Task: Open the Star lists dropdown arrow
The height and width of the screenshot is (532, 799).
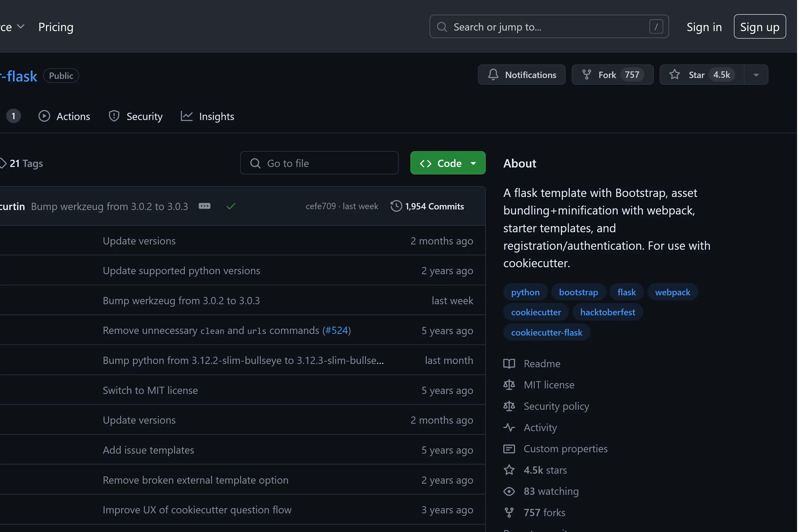Action: tap(756, 75)
